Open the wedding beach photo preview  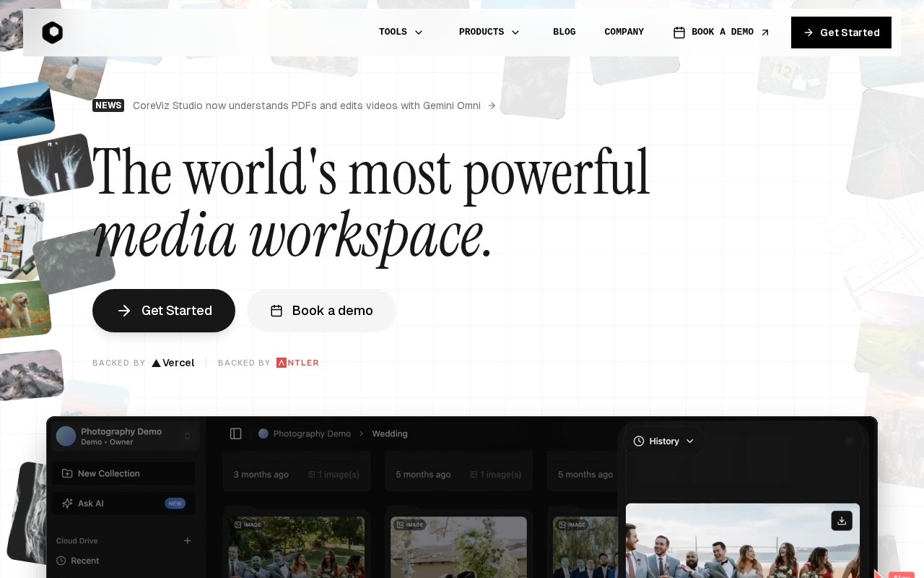point(743,540)
